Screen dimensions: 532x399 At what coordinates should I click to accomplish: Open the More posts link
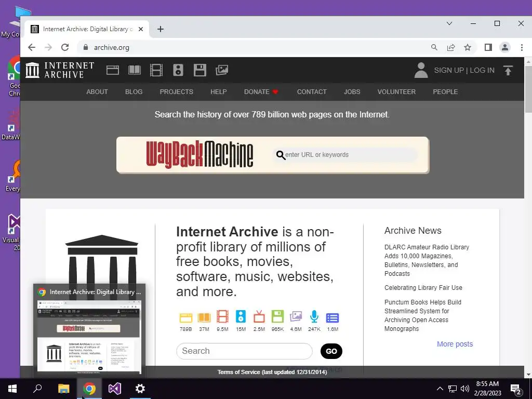pos(455,344)
